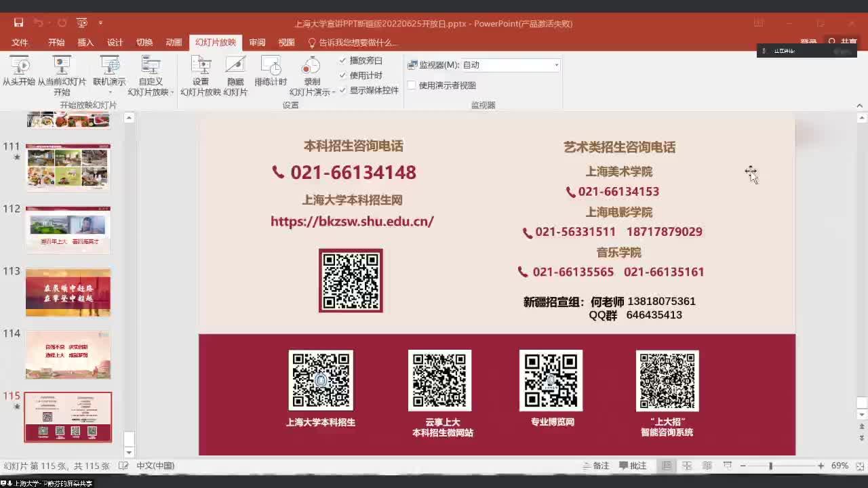Start slideshow from status bar icon
Image resolution: width=868 pixels, height=488 pixels.
[728, 466]
